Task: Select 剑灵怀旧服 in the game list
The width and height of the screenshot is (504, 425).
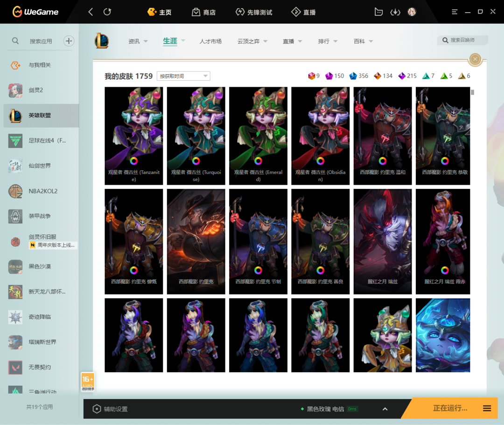Action: tap(41, 241)
